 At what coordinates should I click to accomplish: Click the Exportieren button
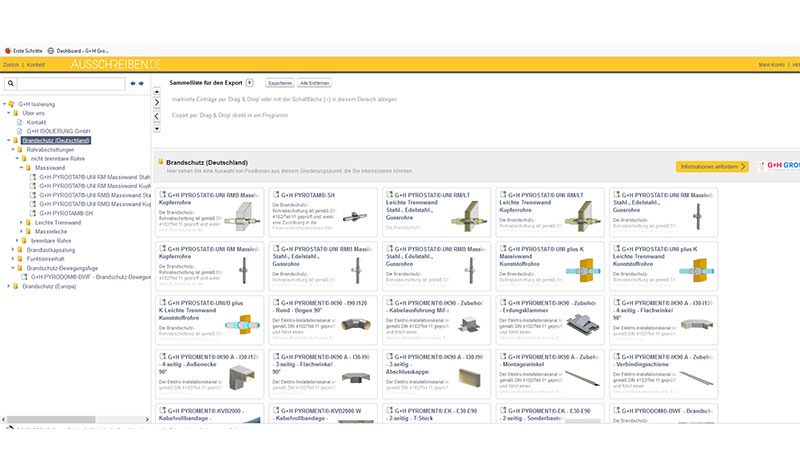pyautogui.click(x=280, y=83)
